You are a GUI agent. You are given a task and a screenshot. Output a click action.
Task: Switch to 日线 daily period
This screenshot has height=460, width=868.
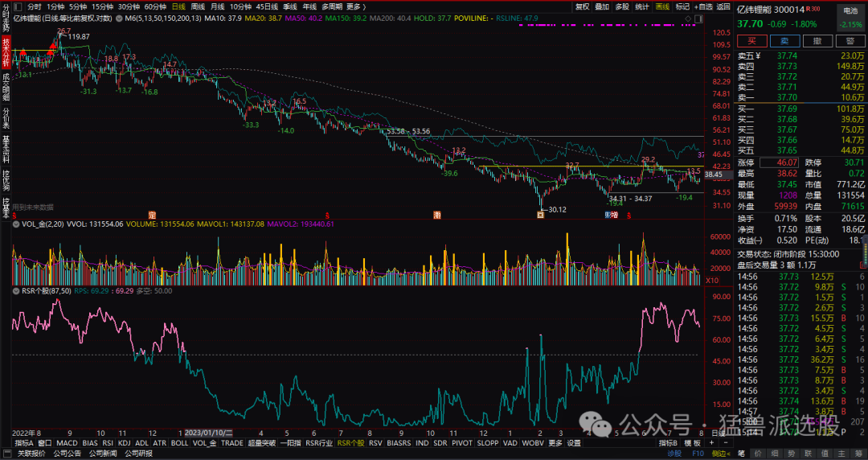[178, 6]
